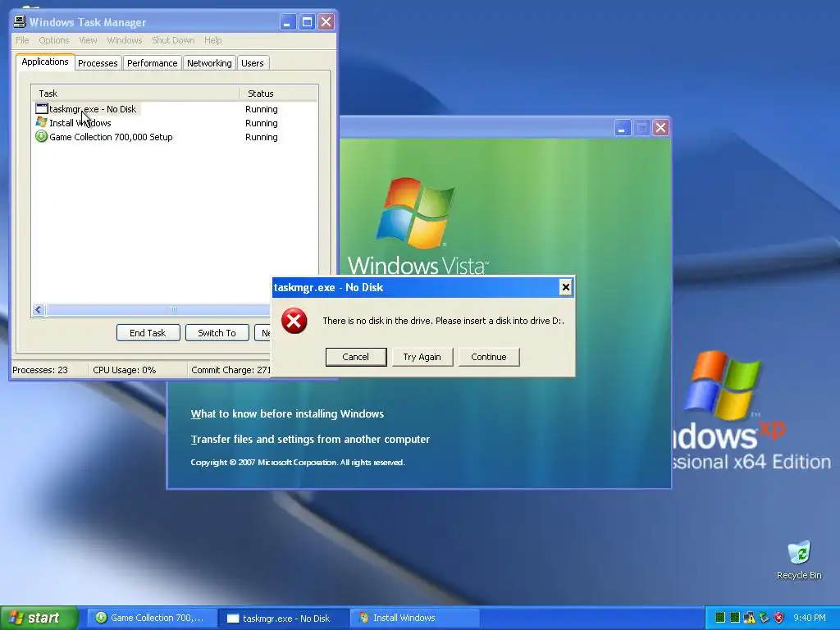Sort the list by the Status column header
Viewport: 840px width, 630px height.
point(279,94)
